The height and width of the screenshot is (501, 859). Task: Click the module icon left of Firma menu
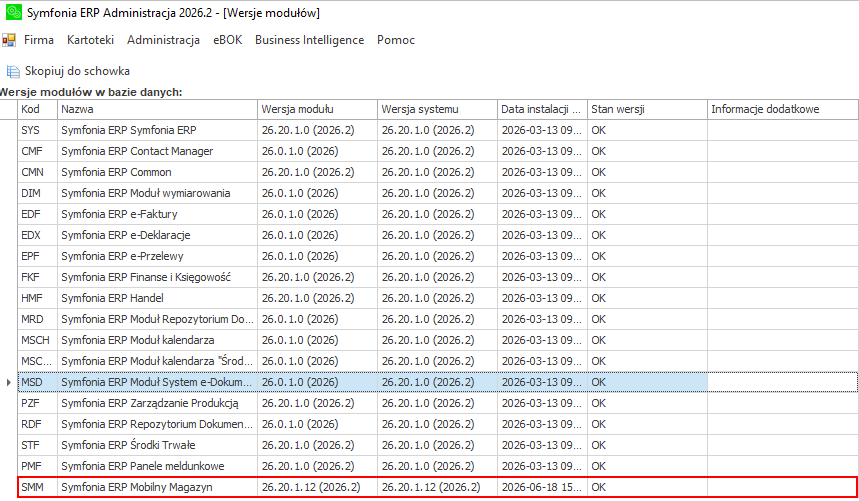coord(9,40)
